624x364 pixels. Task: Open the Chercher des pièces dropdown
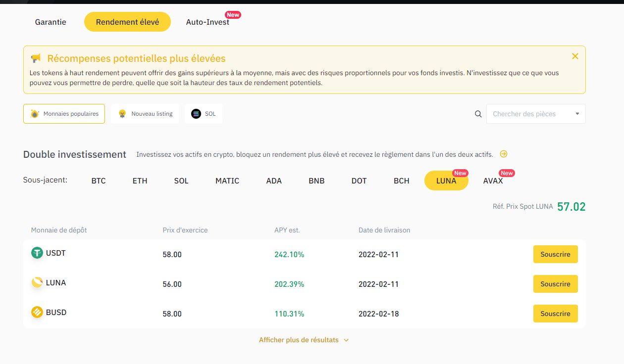coord(536,114)
